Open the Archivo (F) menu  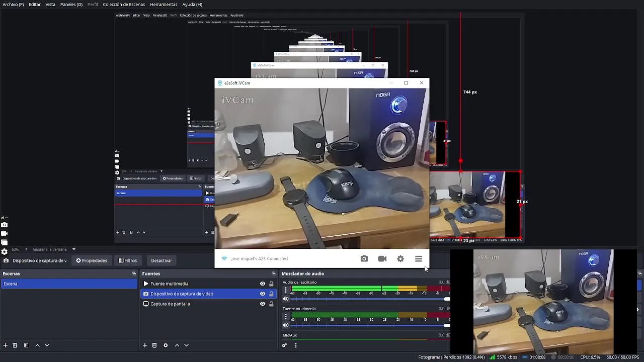coord(13,5)
